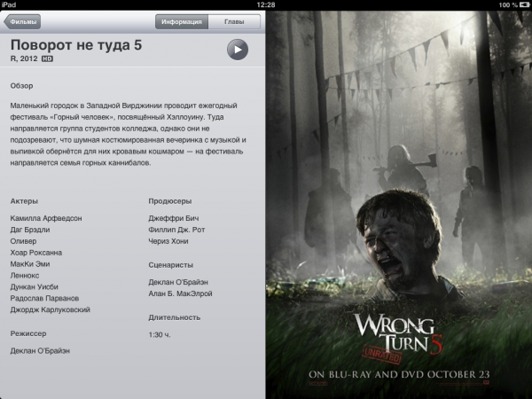Tap the round play button
Screen dimensions: 532x399
(x=238, y=50)
